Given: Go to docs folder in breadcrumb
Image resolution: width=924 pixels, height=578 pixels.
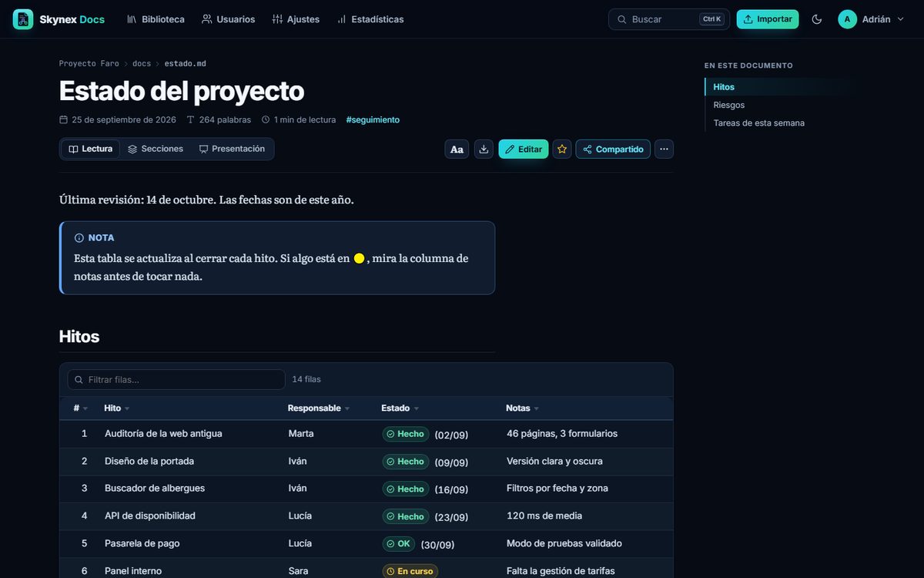Looking at the screenshot, I should point(142,64).
